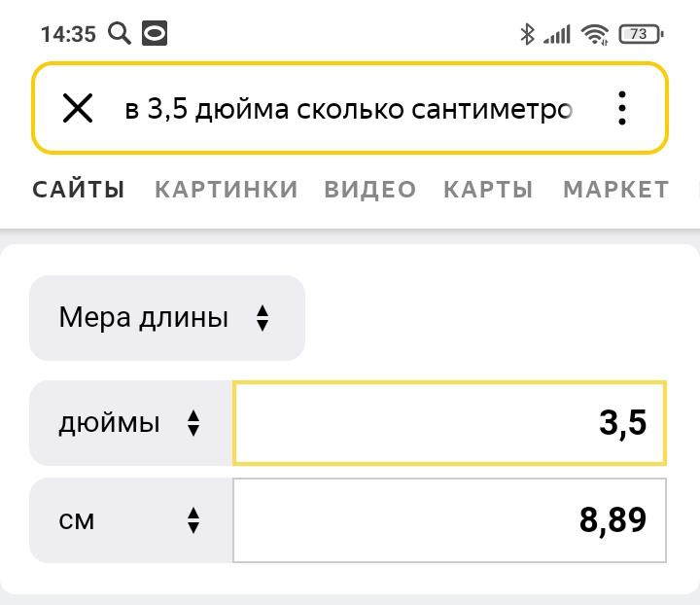Tap the oval app icon beside the clock

[155, 34]
